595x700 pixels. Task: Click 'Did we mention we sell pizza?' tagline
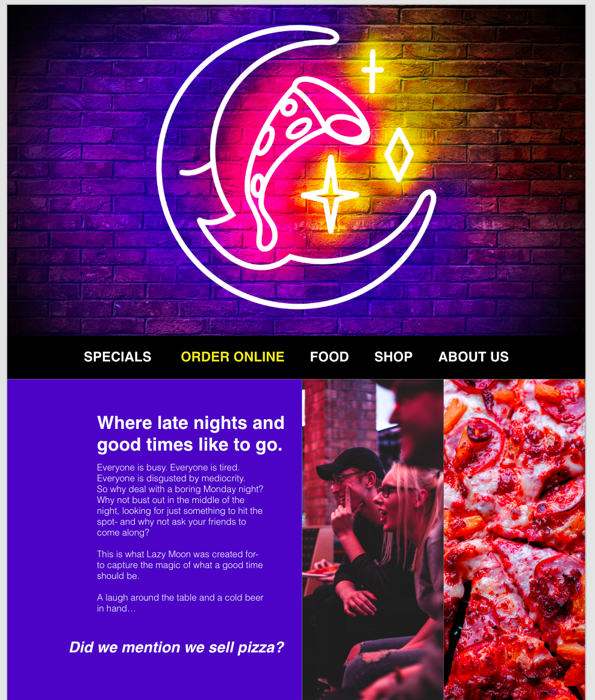click(x=177, y=648)
